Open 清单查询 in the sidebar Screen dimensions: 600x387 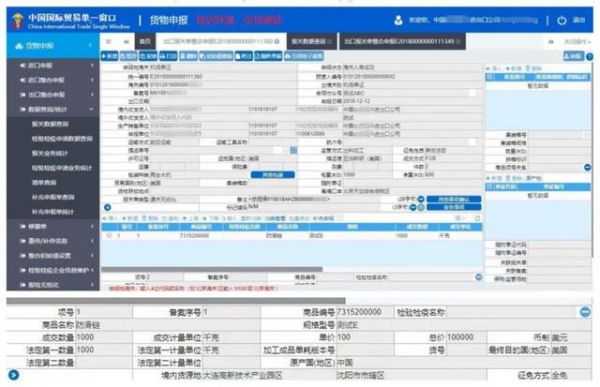click(x=44, y=182)
